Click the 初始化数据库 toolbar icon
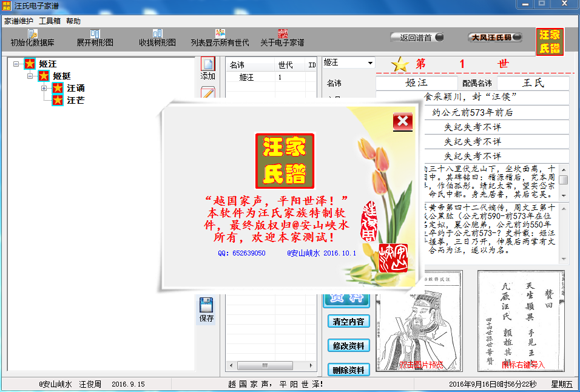Image resolution: width=580 pixels, height=392 pixels. click(33, 34)
